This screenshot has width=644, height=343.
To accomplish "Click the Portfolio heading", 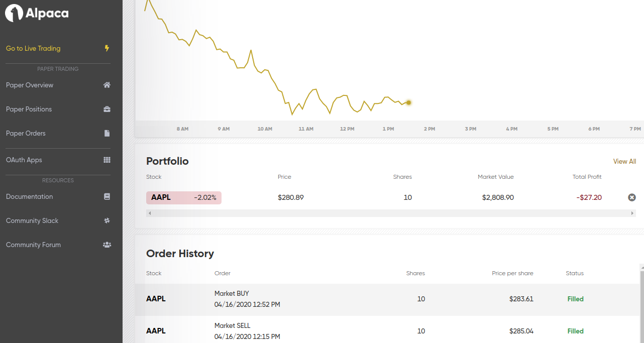I will 167,161.
